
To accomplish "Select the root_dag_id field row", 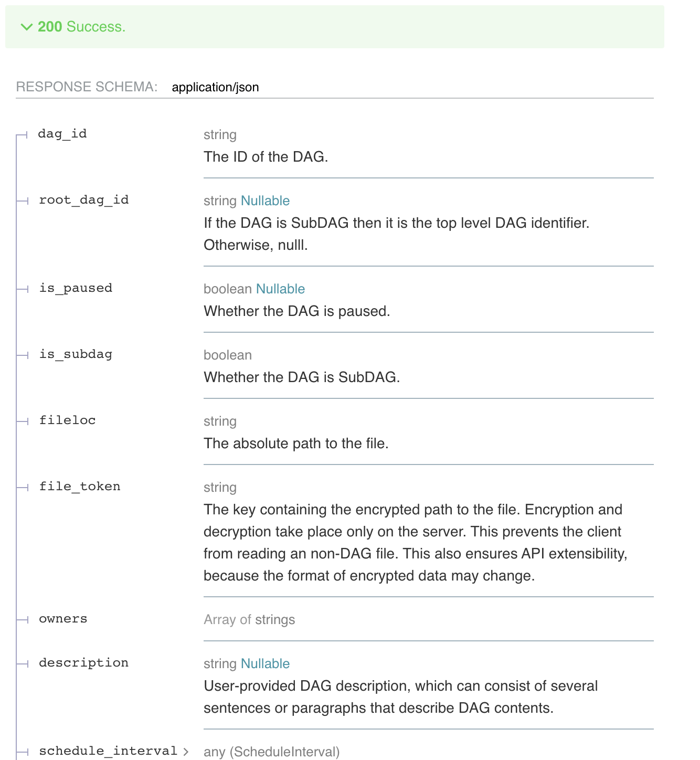I will pyautogui.click(x=84, y=200).
